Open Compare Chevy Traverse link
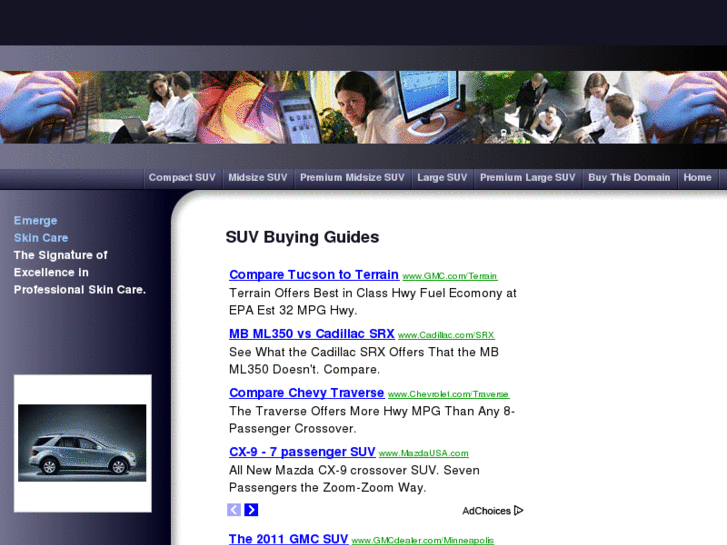The height and width of the screenshot is (545, 727). [306, 393]
